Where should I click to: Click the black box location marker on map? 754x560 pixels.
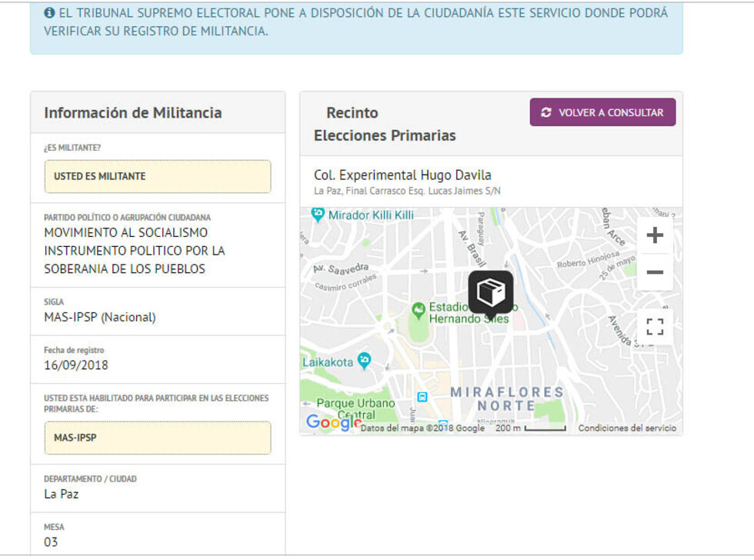point(491,293)
